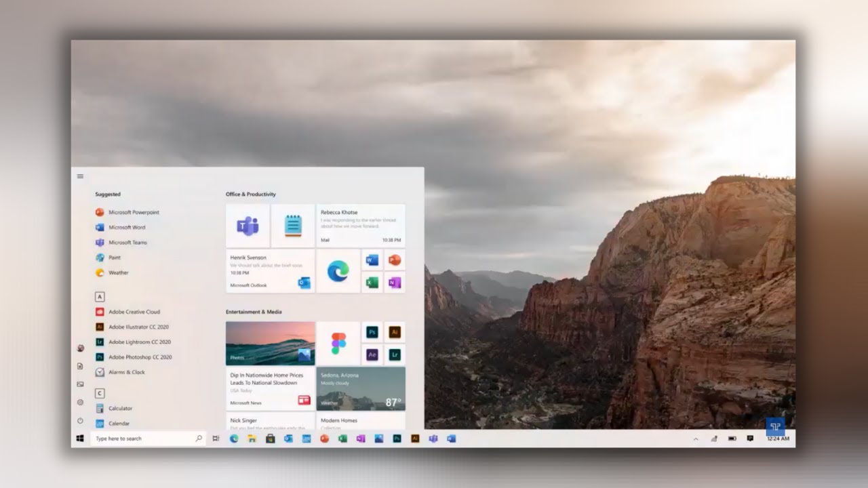This screenshot has height=488, width=868.
Task: Open File Explorer on the taskbar
Action: (x=252, y=439)
